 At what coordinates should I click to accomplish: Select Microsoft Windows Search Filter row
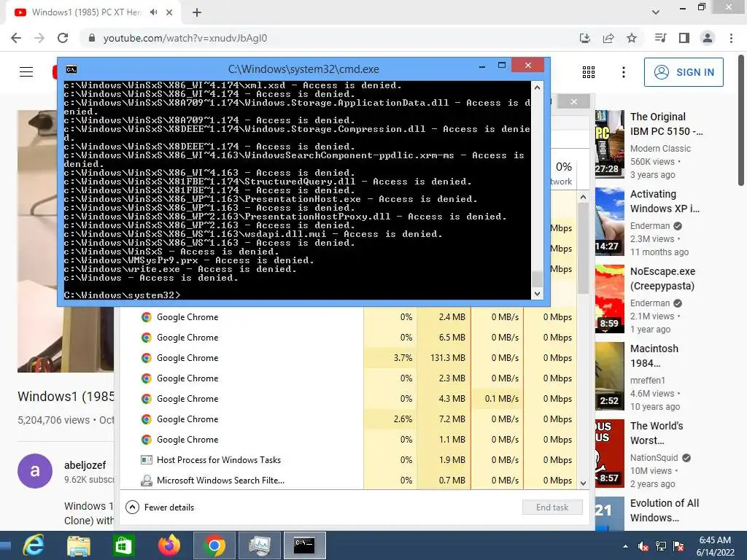(x=348, y=481)
